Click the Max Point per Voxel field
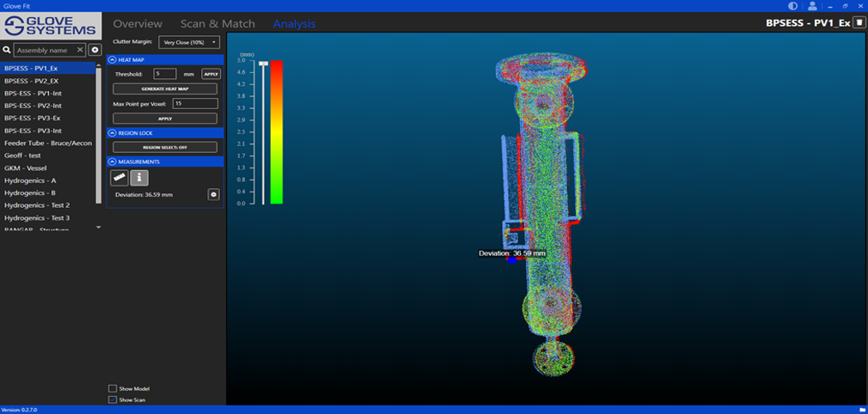Image resolution: width=868 pixels, height=414 pixels. click(x=195, y=103)
